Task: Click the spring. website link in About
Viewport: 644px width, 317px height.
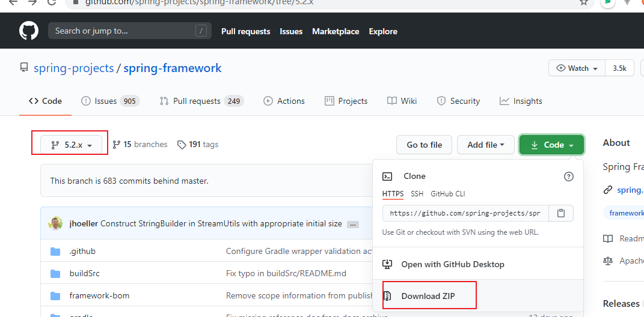Action: (630, 190)
